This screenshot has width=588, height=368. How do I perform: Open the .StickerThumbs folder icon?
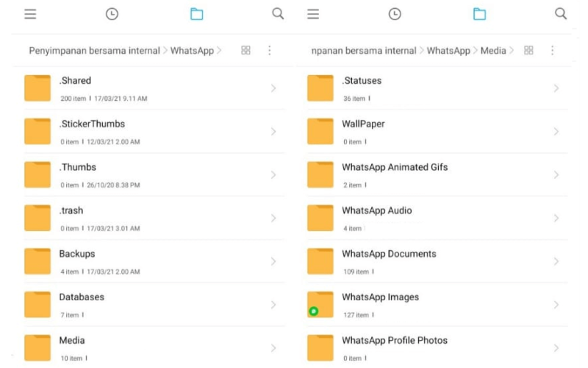tap(37, 132)
